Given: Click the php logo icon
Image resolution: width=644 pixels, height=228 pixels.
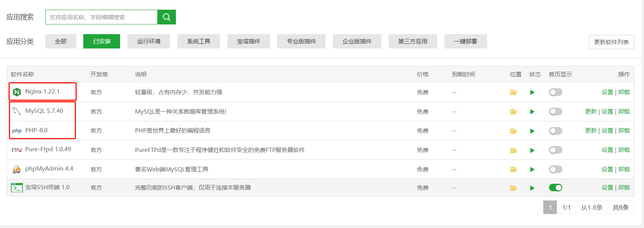Looking at the screenshot, I should (x=17, y=131).
